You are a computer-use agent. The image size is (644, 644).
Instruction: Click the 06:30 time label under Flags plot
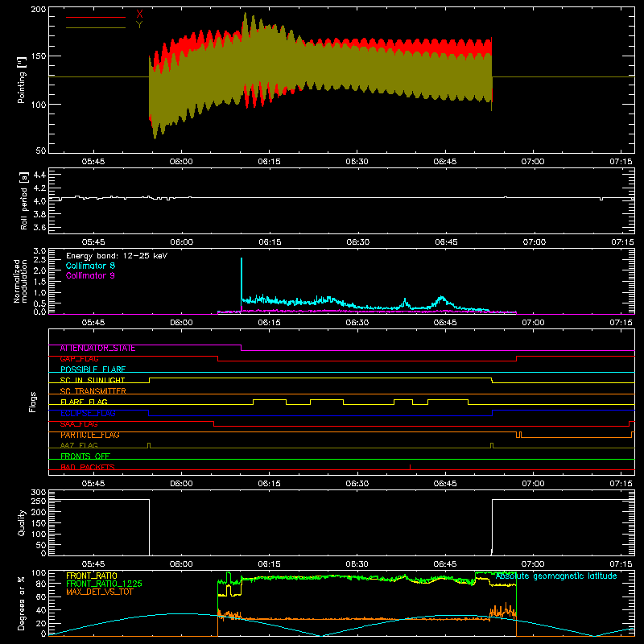(357, 484)
